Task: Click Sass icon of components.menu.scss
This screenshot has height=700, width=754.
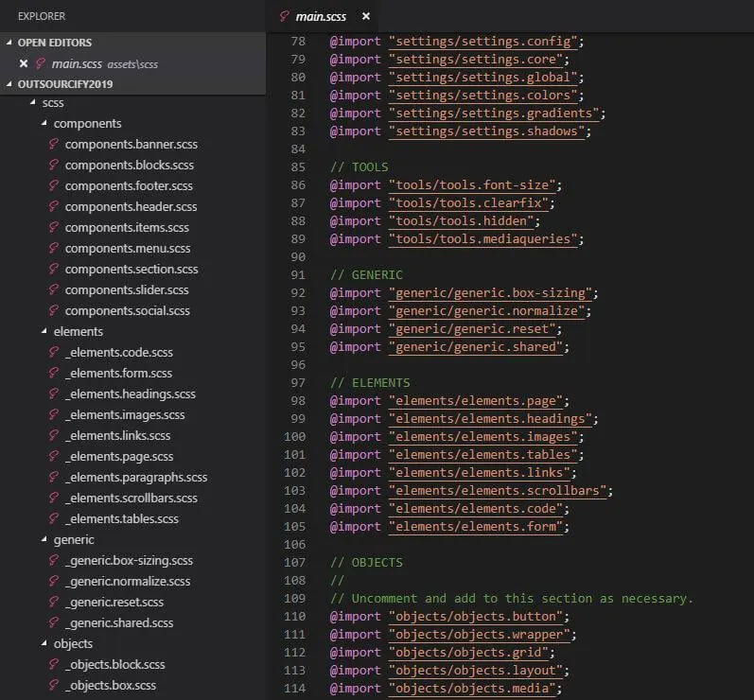Action: pyautogui.click(x=54, y=248)
